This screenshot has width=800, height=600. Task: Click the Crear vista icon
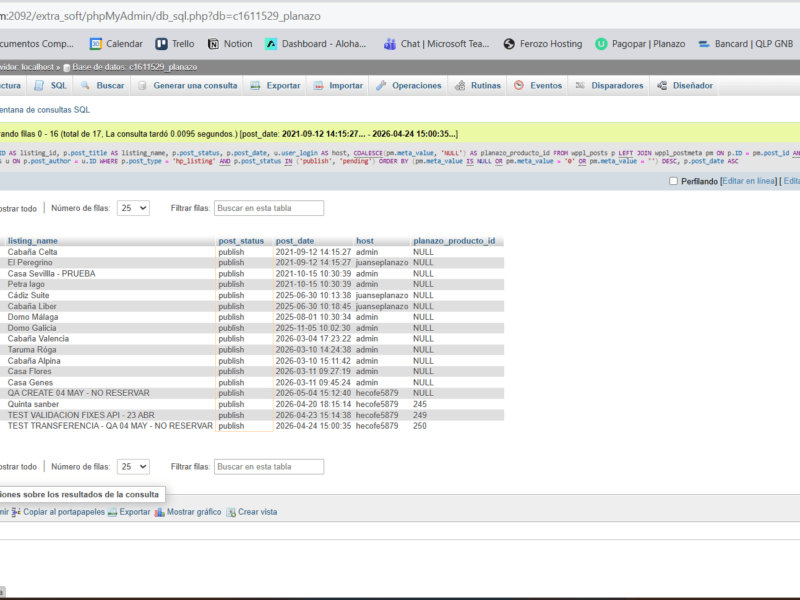coord(231,512)
